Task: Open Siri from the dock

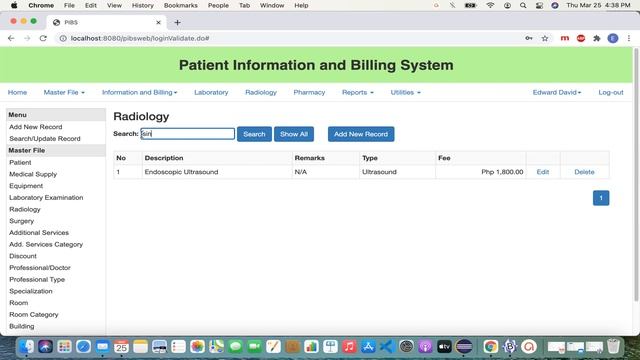Action: [45, 347]
